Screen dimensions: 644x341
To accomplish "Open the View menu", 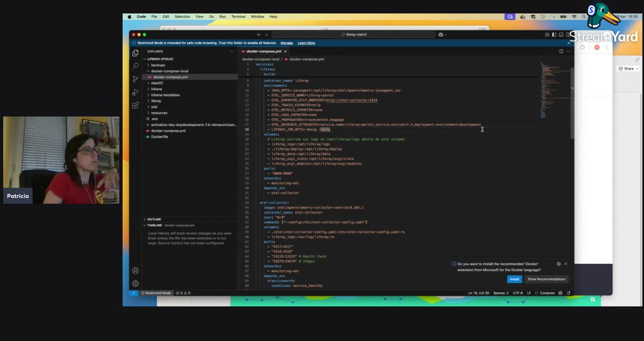I will 199,17.
